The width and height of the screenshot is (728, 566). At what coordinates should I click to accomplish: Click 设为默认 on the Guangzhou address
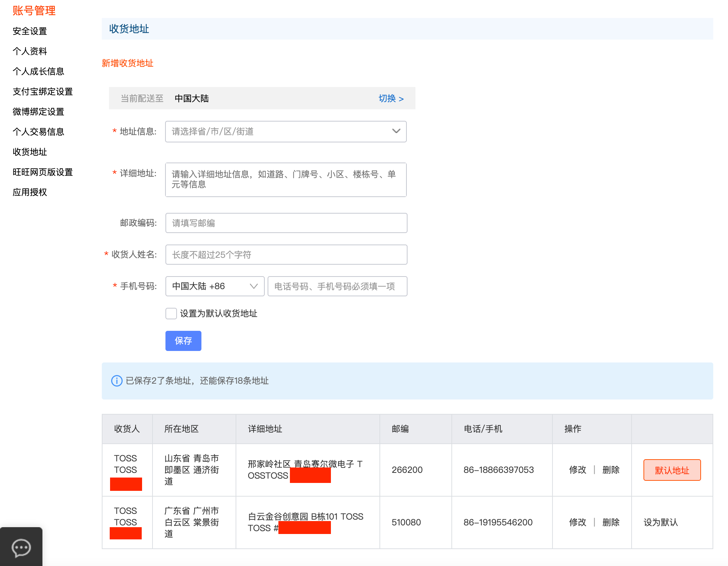[661, 522]
